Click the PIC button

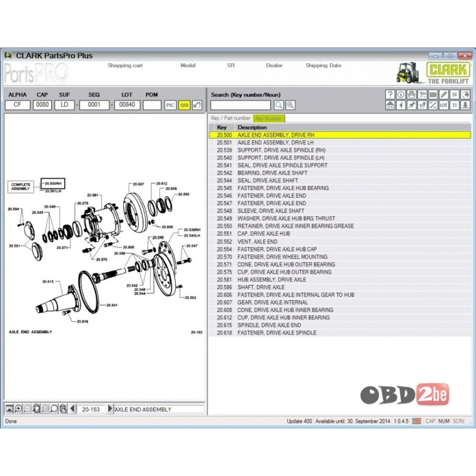pos(170,105)
